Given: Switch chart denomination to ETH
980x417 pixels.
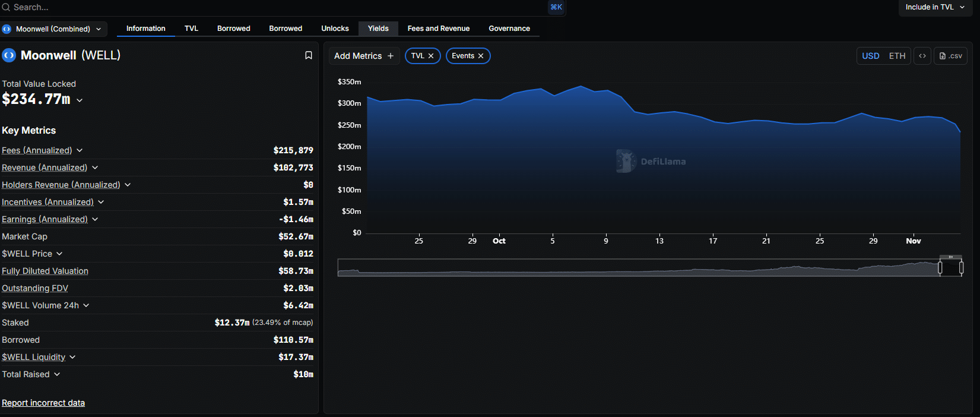Looking at the screenshot, I should [897, 56].
